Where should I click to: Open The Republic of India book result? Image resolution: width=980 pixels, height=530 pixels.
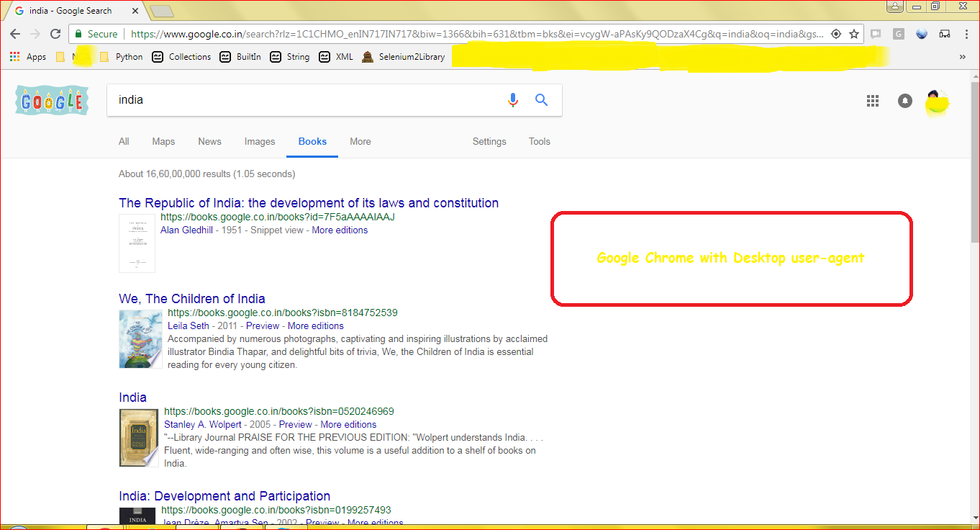309,203
